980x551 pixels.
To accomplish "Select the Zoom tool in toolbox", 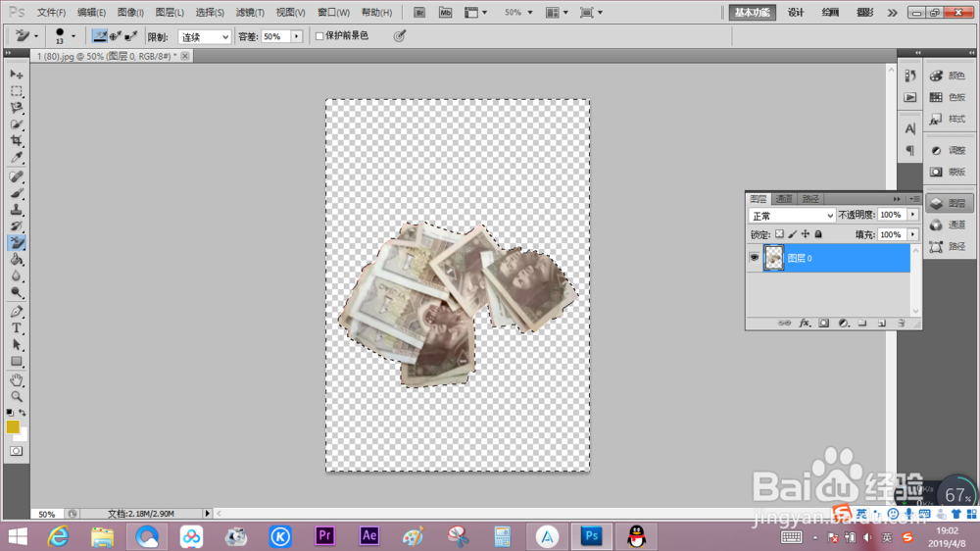I will click(x=17, y=396).
